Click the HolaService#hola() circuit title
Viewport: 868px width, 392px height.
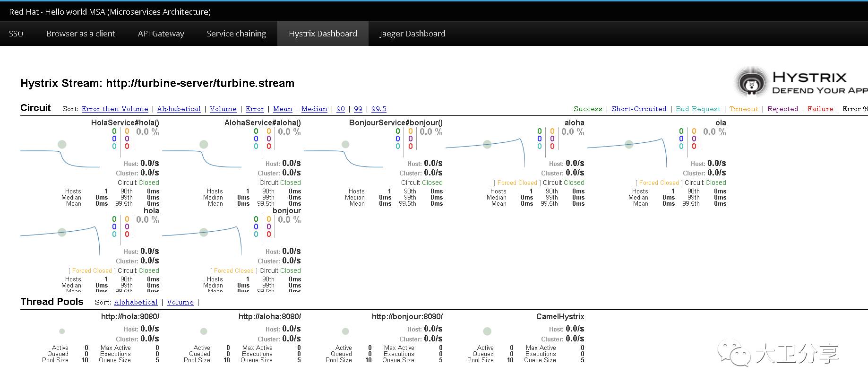click(125, 122)
